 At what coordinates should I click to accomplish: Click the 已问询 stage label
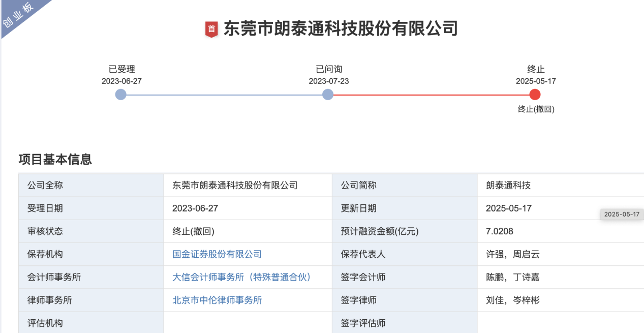coord(329,69)
